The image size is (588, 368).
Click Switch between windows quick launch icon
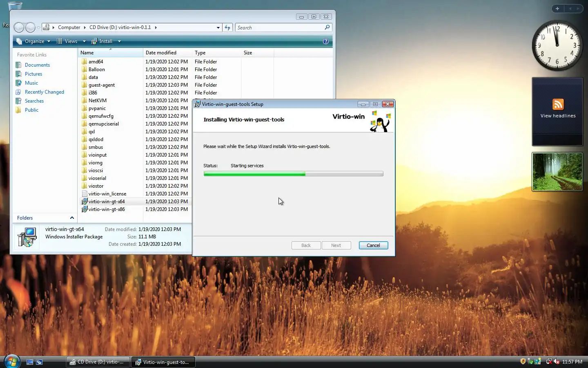39,362
